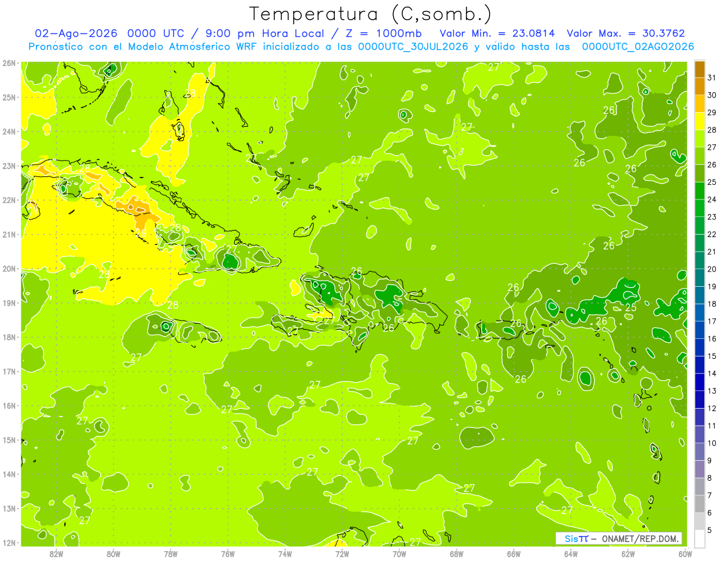
Task: Click the dark orange swatch above 31 on color scale
Action: click(x=699, y=69)
